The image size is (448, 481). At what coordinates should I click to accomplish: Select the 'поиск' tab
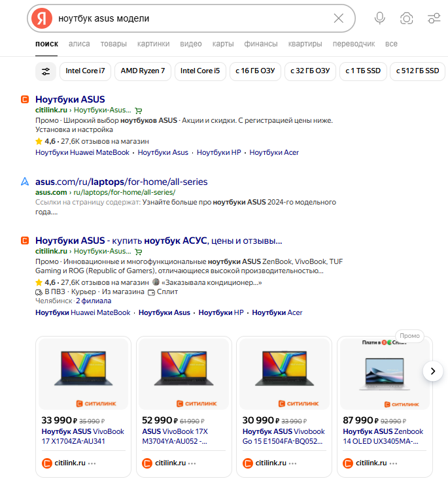click(x=46, y=44)
